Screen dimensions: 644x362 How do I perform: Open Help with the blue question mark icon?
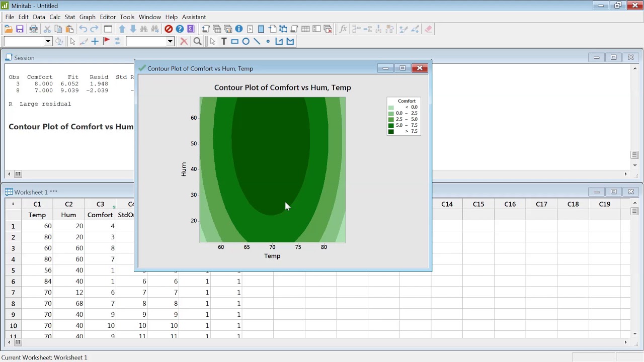tap(180, 29)
